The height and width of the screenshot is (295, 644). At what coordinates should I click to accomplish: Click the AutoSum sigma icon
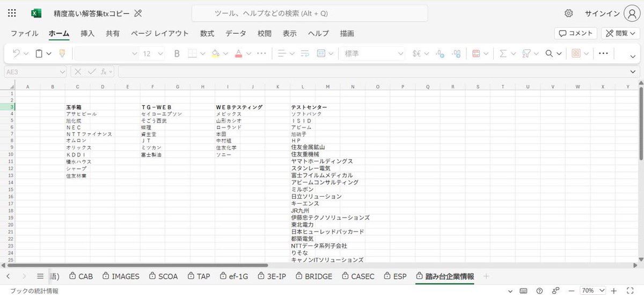click(x=503, y=53)
